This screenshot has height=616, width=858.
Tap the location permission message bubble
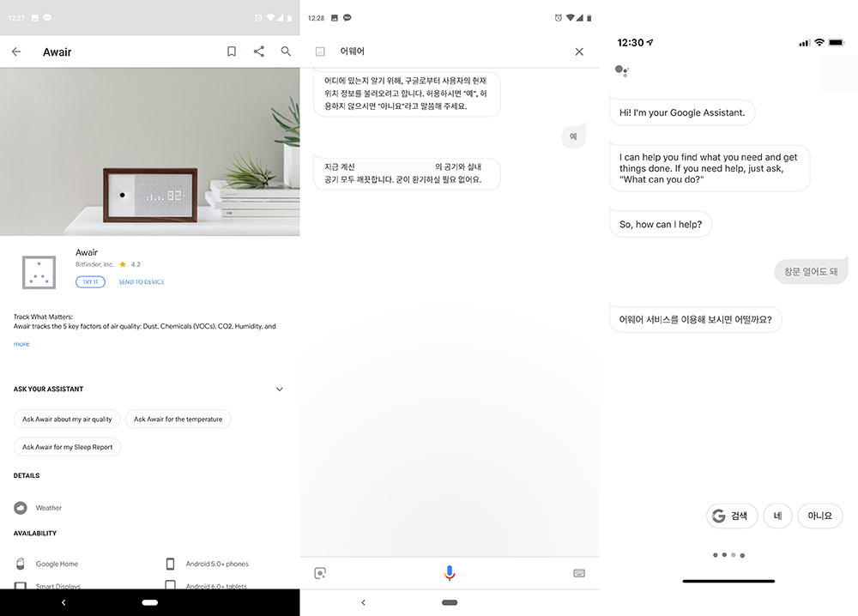pyautogui.click(x=407, y=94)
